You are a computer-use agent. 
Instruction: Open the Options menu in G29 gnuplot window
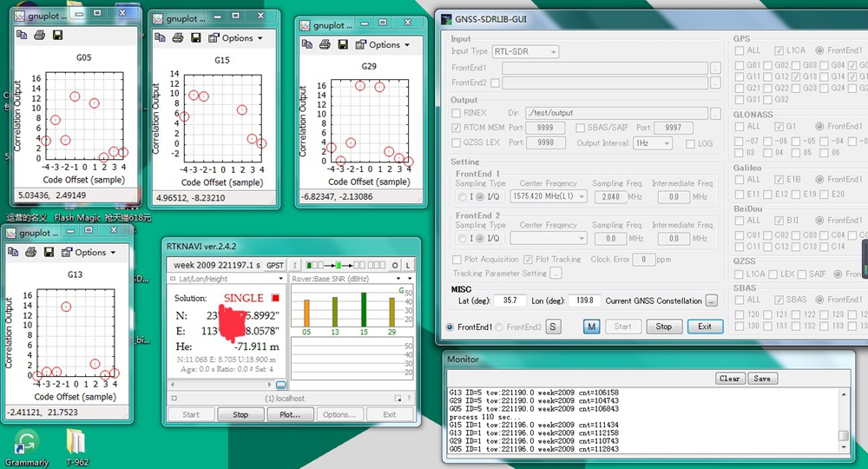[383, 44]
